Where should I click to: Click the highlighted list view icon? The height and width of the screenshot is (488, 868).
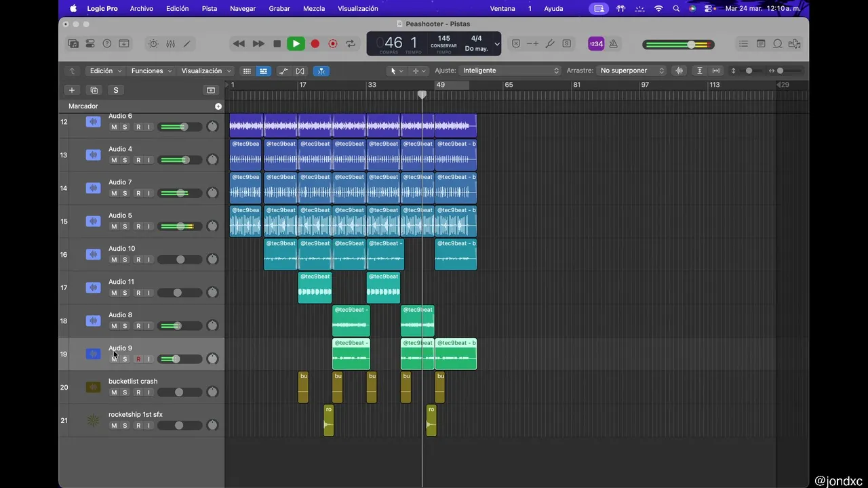pyautogui.click(x=263, y=70)
